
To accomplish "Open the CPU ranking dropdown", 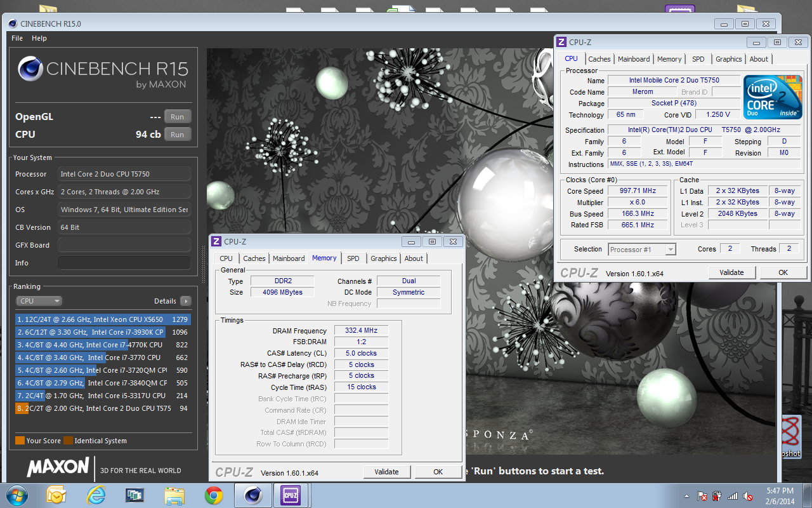I will tap(39, 301).
